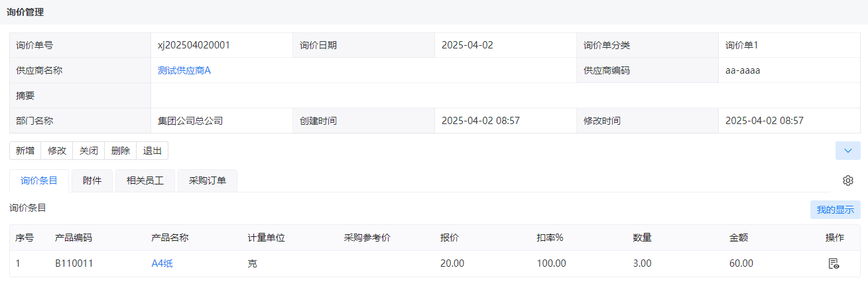Click the 新增 button
The width and height of the screenshot is (868, 284).
25,151
